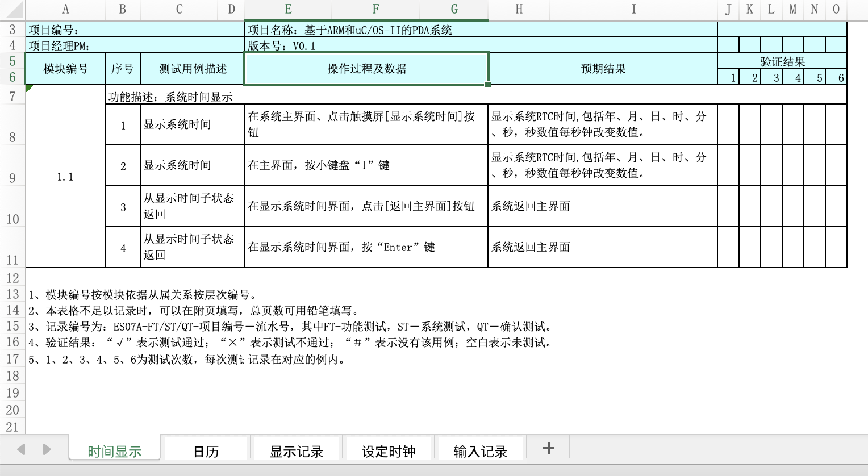868x476 pixels.
Task: Click the 模块编号 header cell
Action: point(65,69)
